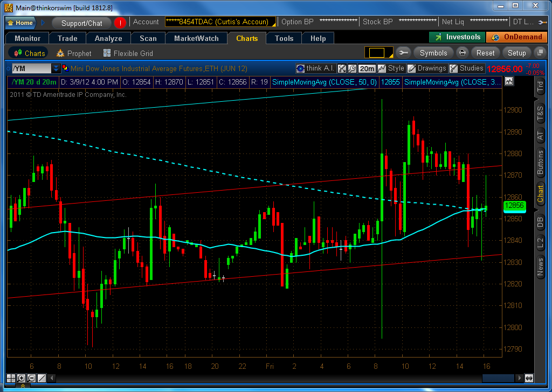552x392 pixels.
Task: Expand the bottom panel with double chevron
Action: (23, 386)
